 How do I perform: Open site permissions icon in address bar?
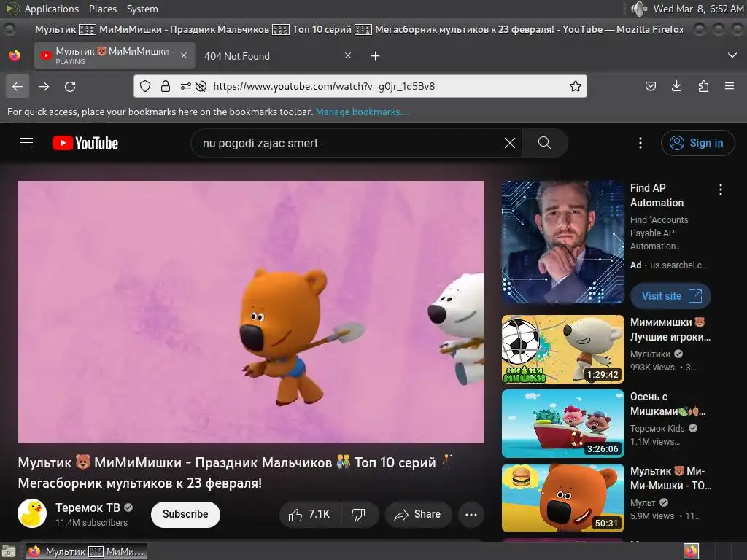coord(186,86)
